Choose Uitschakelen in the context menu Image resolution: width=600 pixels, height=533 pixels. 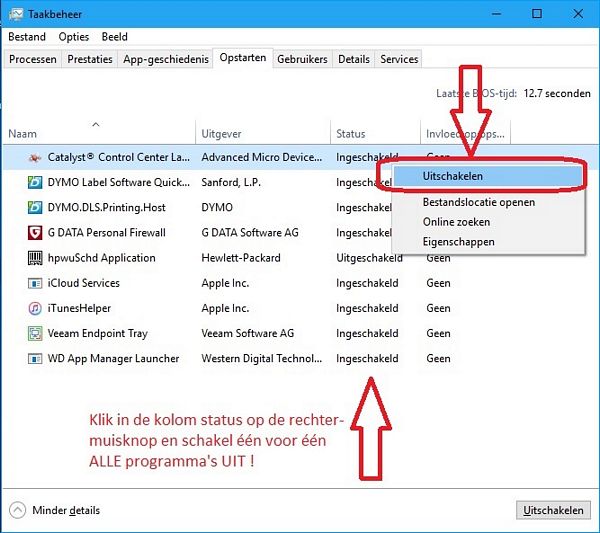[x=489, y=176]
